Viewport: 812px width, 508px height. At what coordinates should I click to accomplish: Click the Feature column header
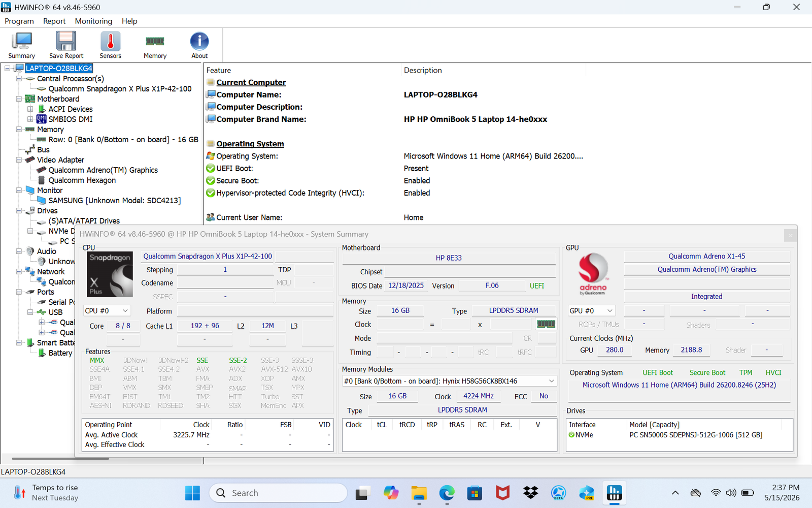[302, 70]
